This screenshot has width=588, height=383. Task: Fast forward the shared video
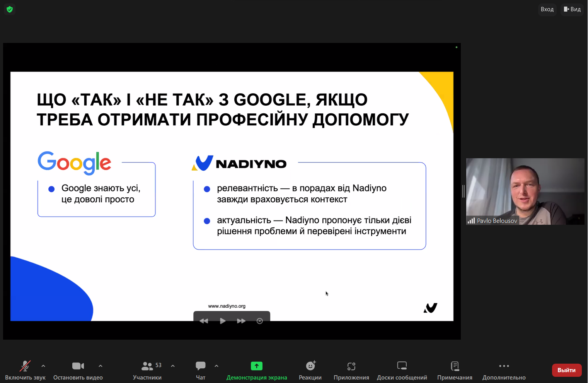(x=241, y=321)
